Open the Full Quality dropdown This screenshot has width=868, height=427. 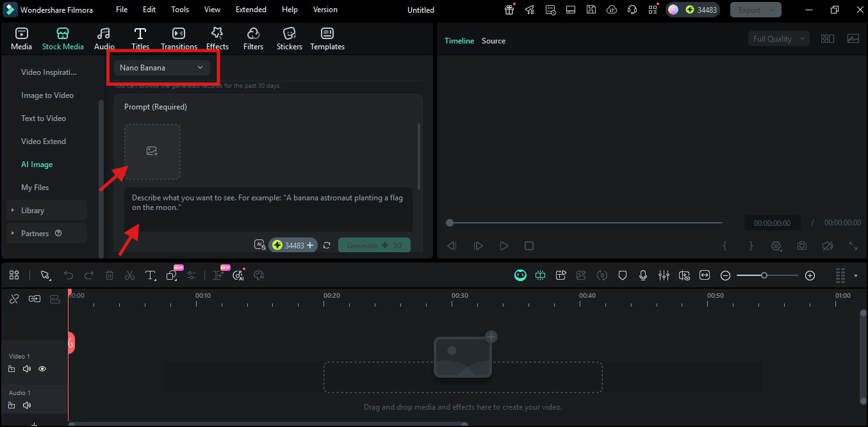point(778,38)
